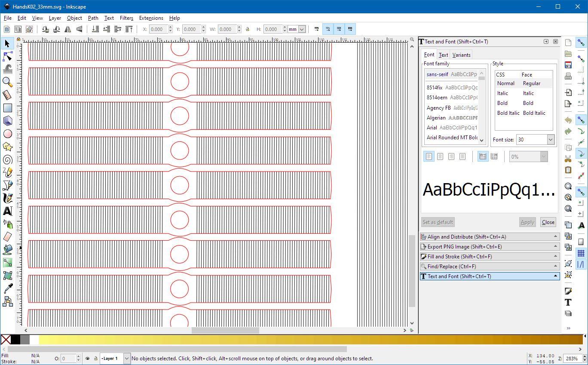Click the Set as default button

click(x=438, y=222)
